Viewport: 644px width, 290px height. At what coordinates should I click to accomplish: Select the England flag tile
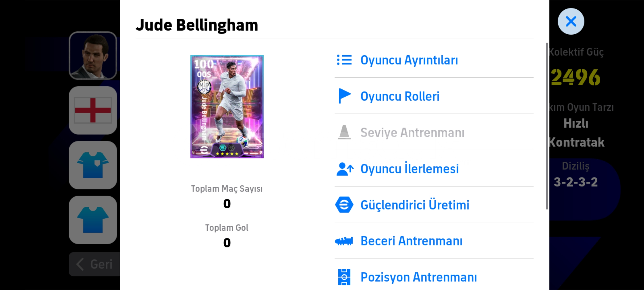(93, 110)
